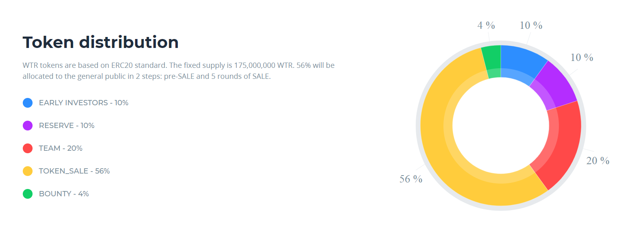Click the Token distribution heading
644x241 pixels.
tap(100, 42)
